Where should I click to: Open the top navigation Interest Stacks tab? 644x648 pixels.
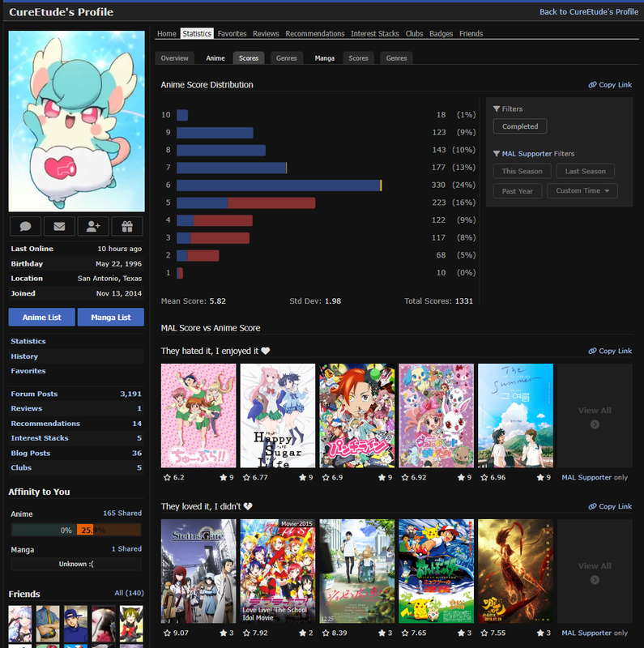point(375,33)
